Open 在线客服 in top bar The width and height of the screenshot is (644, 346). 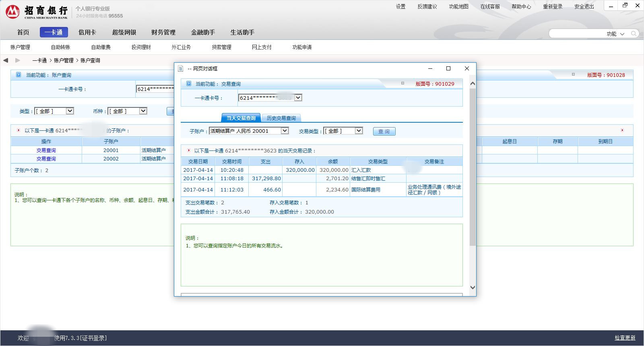[490, 6]
